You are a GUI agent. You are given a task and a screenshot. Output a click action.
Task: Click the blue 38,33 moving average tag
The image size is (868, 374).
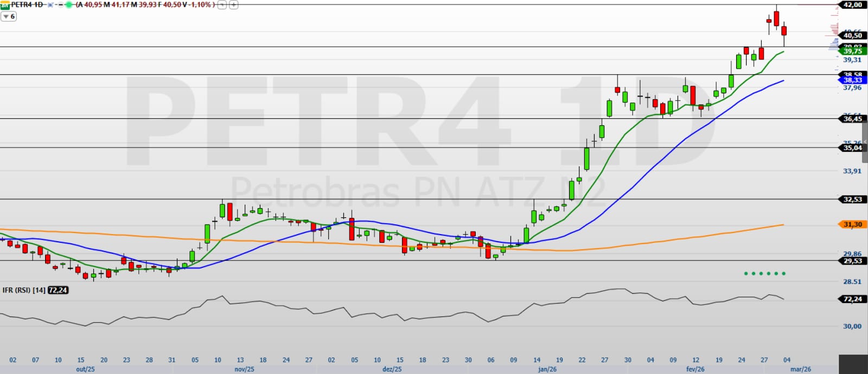coord(852,80)
